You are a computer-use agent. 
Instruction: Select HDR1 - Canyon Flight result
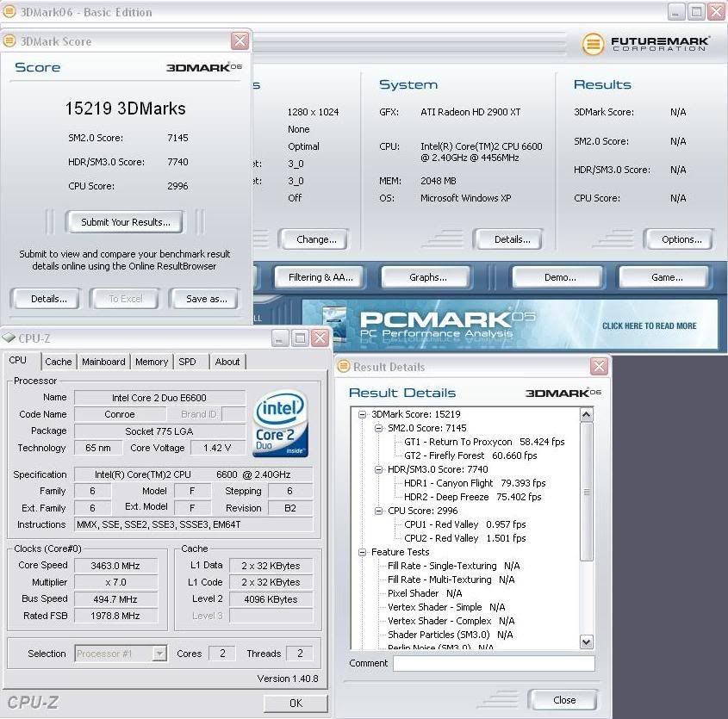[x=475, y=483]
